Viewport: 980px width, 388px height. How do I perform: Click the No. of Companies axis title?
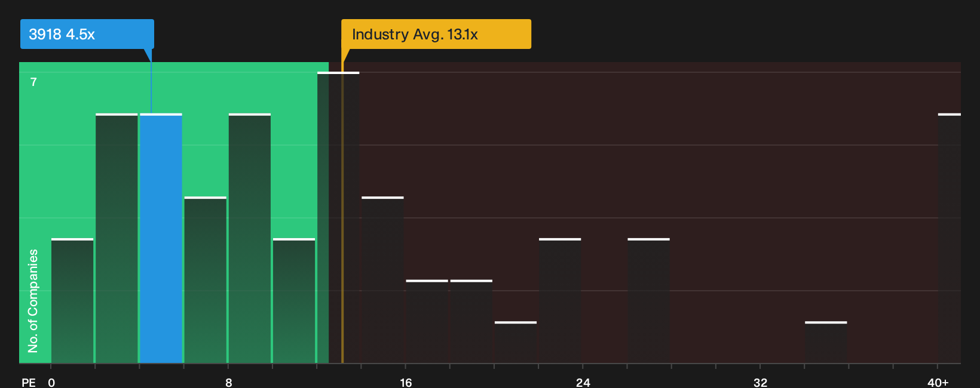(x=33, y=301)
